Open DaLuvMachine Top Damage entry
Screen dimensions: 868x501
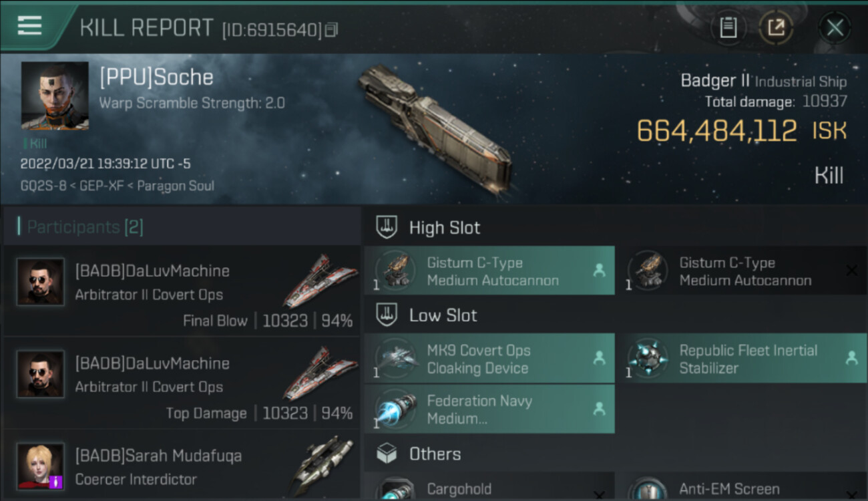pos(182,383)
